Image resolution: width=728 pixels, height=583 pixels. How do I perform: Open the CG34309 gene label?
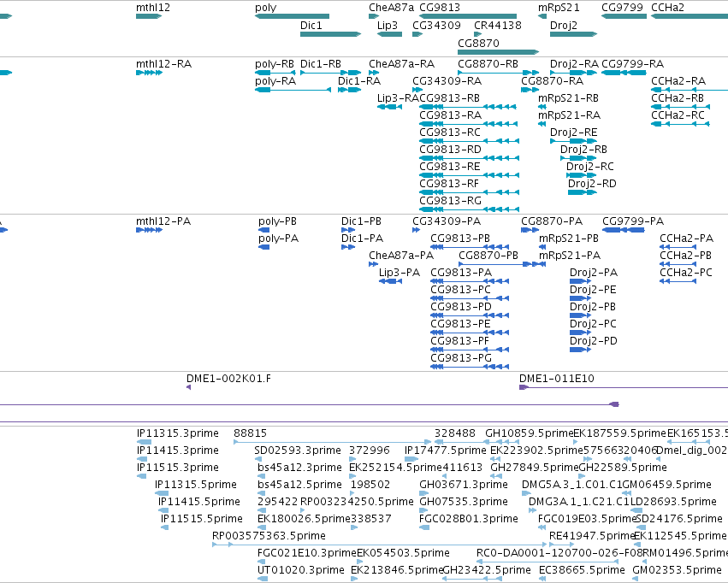pyautogui.click(x=436, y=25)
